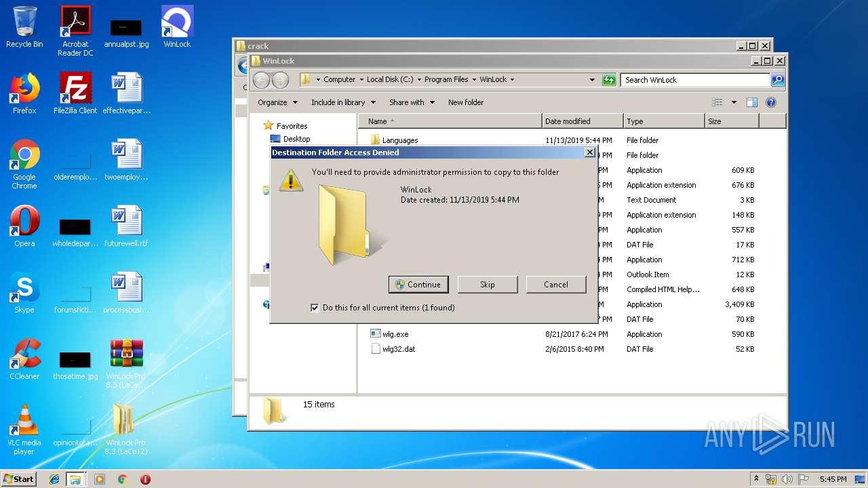The height and width of the screenshot is (488, 868).
Task: Select Desktop under Favorites
Action: coord(296,139)
